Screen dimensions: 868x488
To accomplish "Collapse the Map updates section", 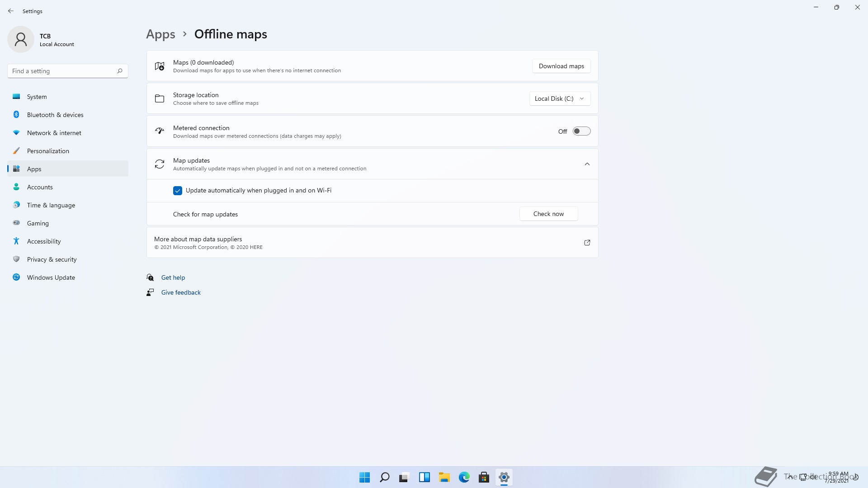I will coord(587,164).
